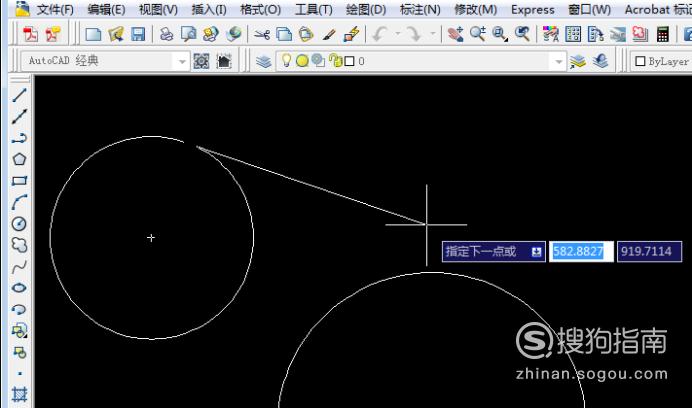
Task: Toggle layer 0 viewport freeze icon
Action: click(x=318, y=60)
